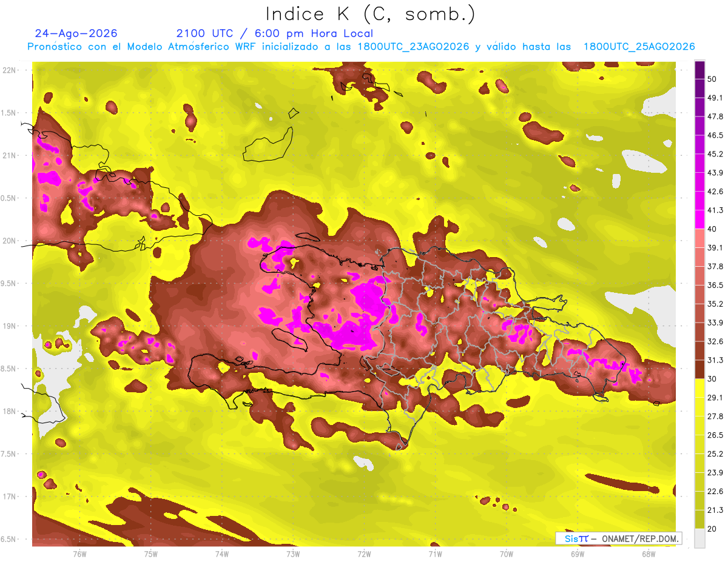Image resolution: width=728 pixels, height=562 pixels.
Task: Click the '73W' longitude axis label
Action: (293, 554)
